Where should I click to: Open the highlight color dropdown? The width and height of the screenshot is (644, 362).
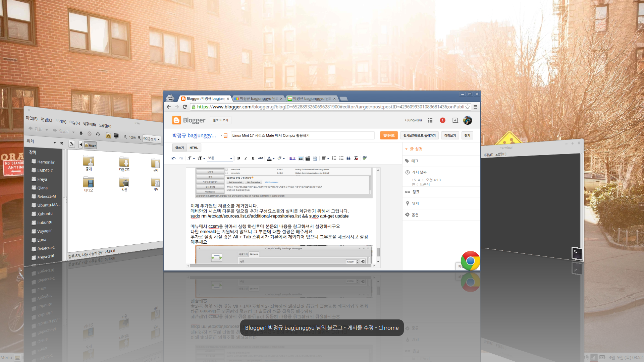281,158
